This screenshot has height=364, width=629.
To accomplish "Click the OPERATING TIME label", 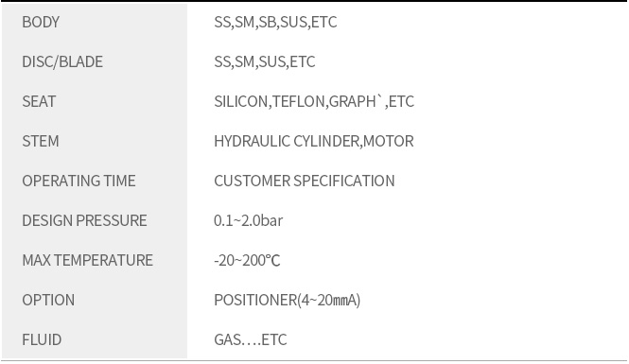I will (79, 181).
